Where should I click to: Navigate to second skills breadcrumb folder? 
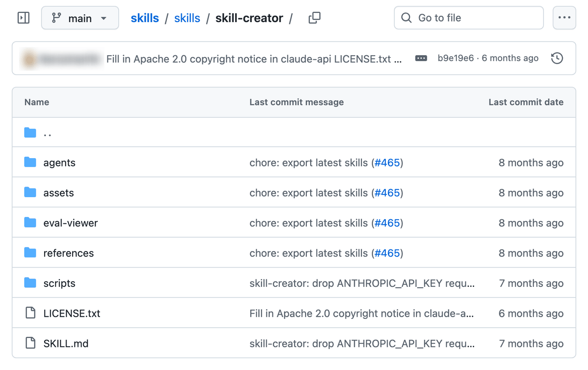187,18
